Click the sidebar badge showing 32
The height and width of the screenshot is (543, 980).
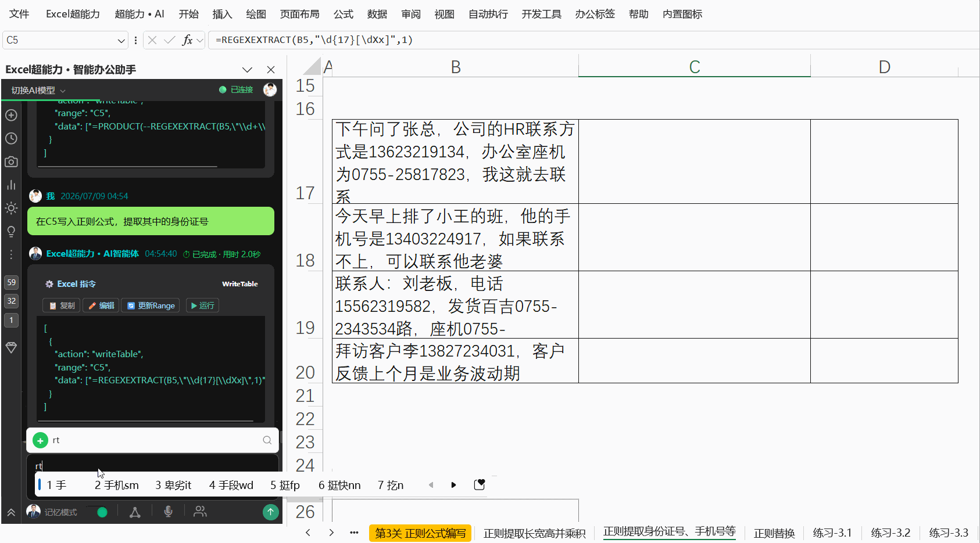point(11,301)
